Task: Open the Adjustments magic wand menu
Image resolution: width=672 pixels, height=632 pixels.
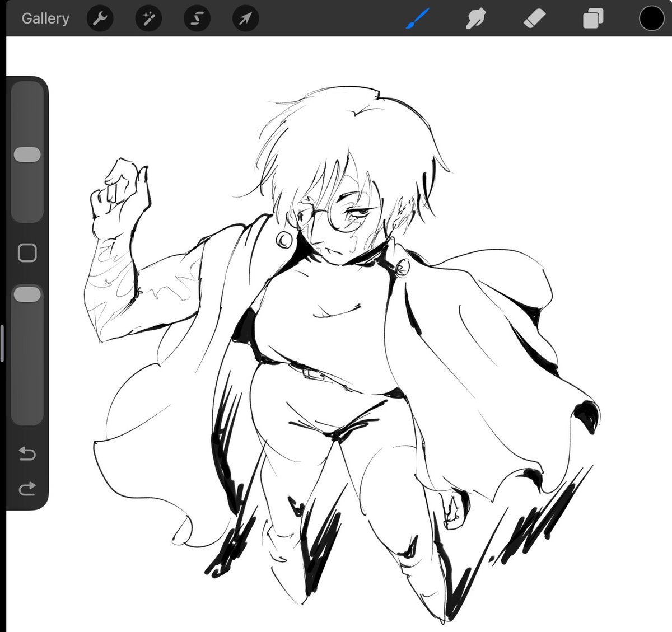Action: [148, 19]
